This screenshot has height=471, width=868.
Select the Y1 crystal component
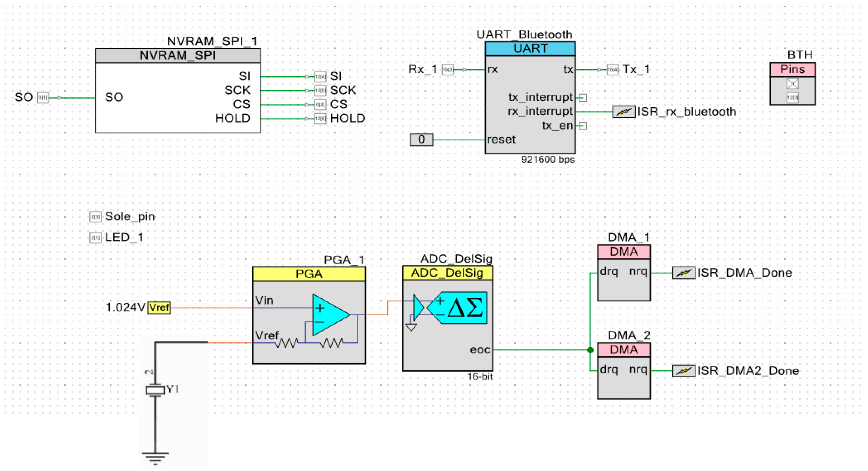155,390
